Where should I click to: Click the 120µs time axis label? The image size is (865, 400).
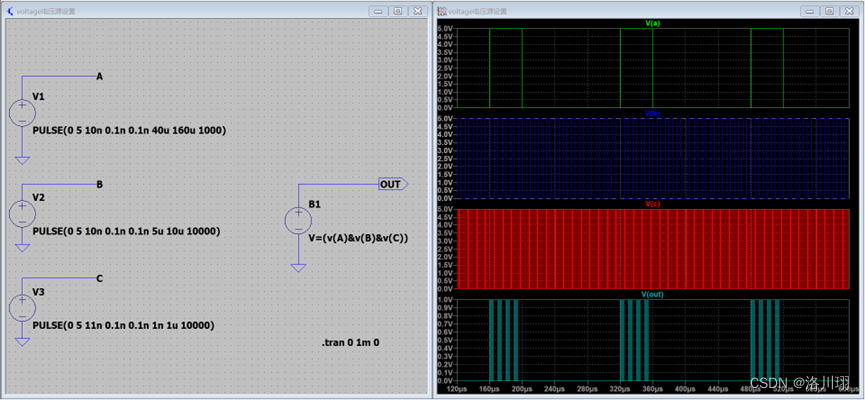coord(457,388)
